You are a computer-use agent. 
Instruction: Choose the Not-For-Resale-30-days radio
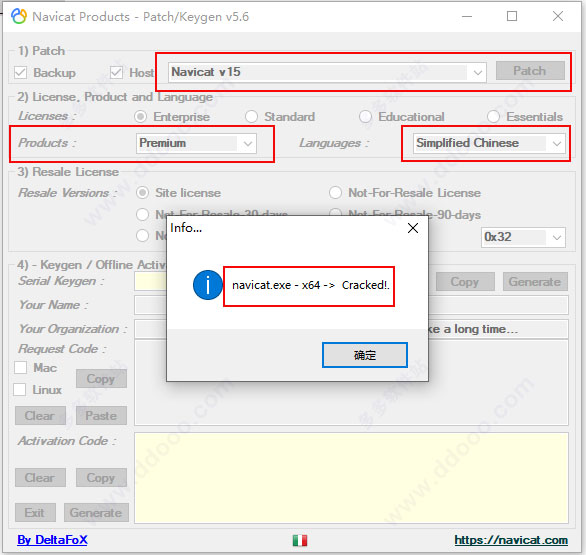(x=142, y=215)
